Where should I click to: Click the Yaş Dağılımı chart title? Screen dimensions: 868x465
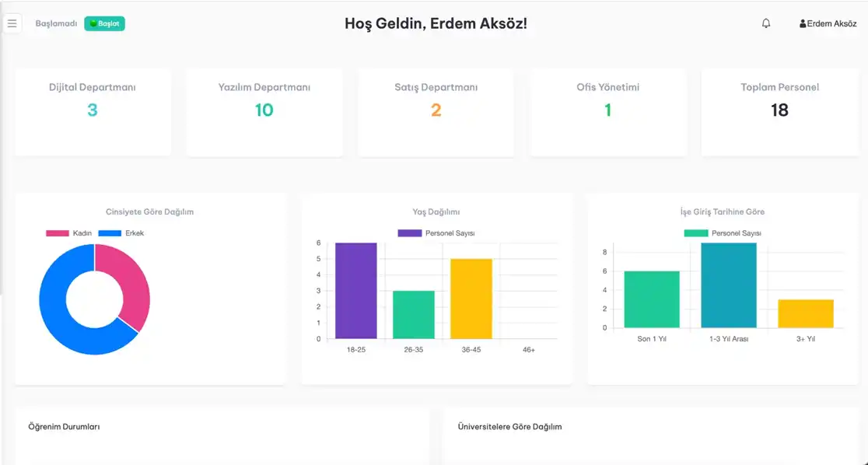pyautogui.click(x=436, y=212)
